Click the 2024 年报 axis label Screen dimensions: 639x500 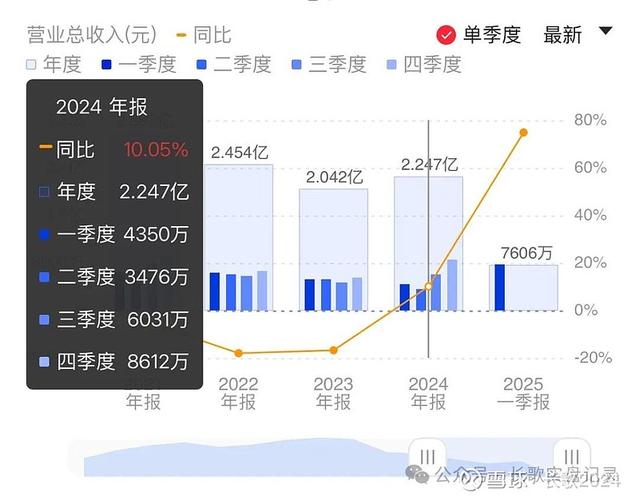pyautogui.click(x=428, y=393)
